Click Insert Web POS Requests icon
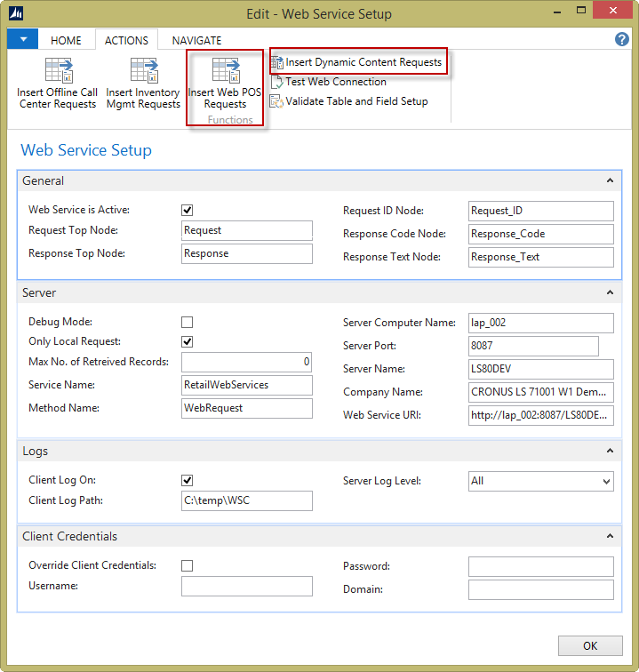The image size is (639, 672). click(225, 71)
